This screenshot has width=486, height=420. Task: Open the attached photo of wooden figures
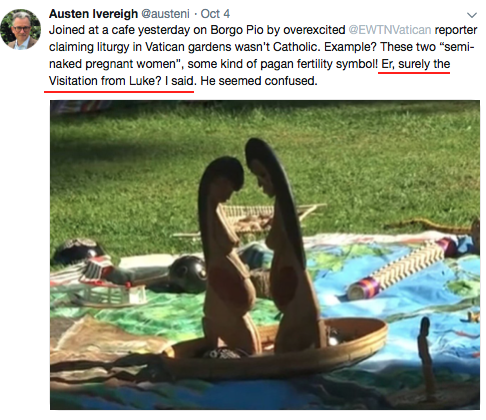(x=265, y=255)
